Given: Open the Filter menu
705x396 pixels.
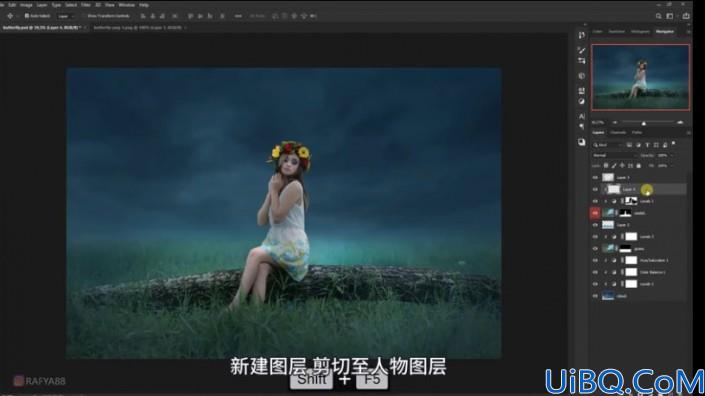Looking at the screenshot, I should point(85,5).
